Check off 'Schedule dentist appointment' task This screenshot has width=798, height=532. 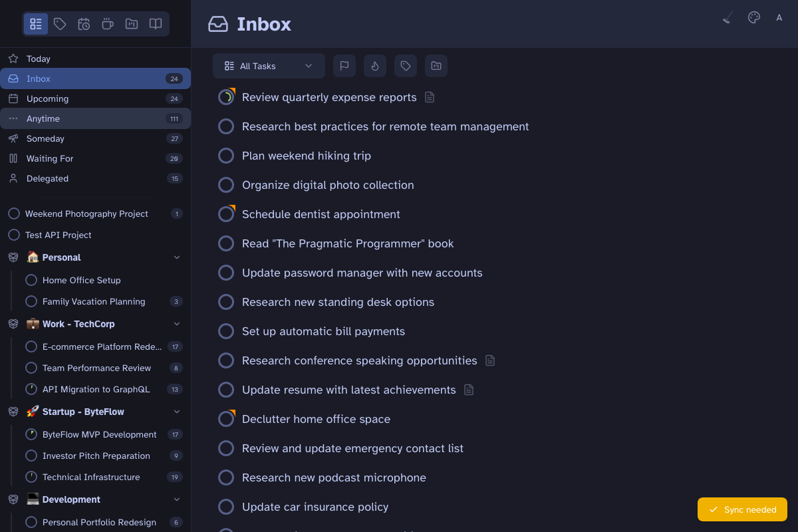(226, 214)
